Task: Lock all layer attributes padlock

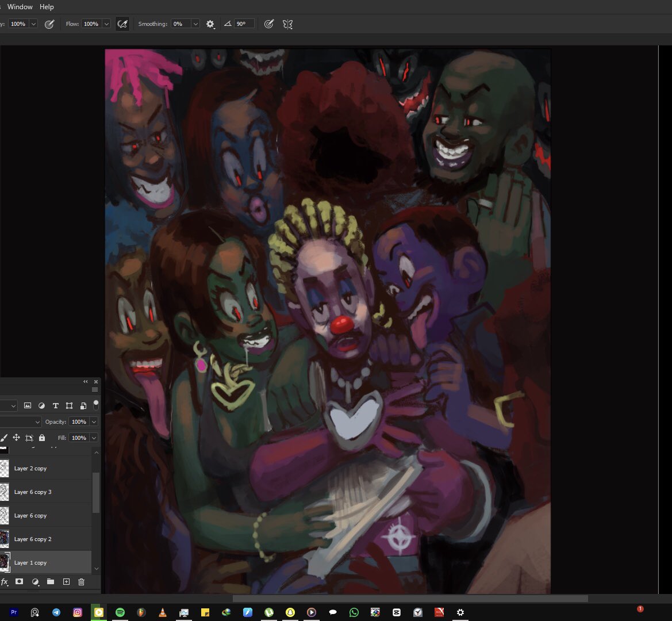Action: pyautogui.click(x=42, y=438)
